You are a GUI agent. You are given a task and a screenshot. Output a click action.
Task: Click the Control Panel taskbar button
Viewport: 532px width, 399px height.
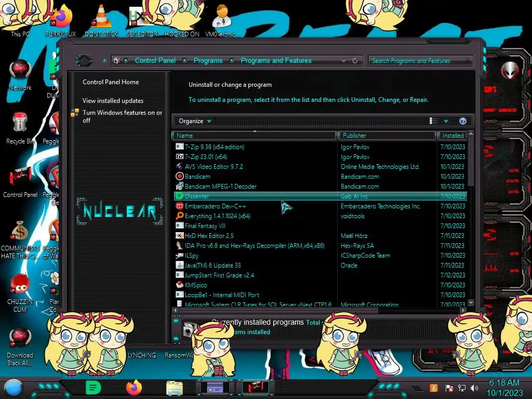pyautogui.click(x=255, y=387)
